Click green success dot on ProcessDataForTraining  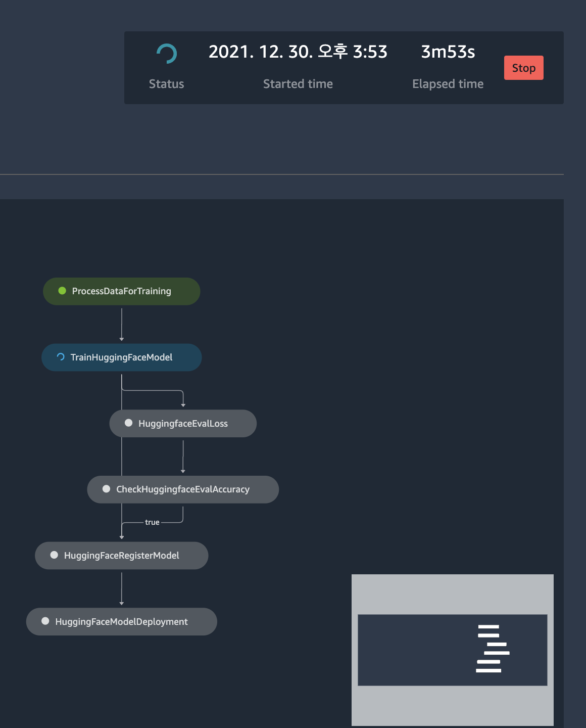[63, 291]
